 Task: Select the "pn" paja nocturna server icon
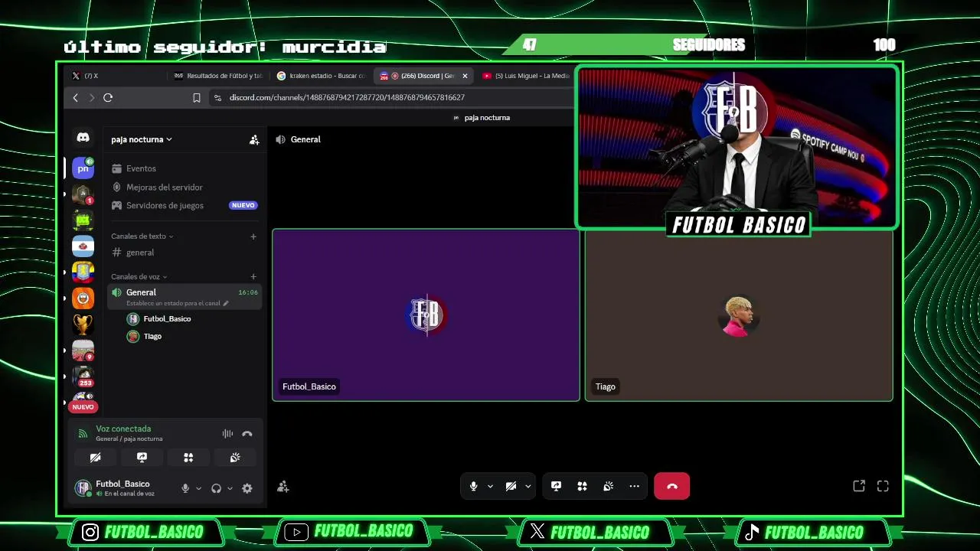[x=83, y=168]
